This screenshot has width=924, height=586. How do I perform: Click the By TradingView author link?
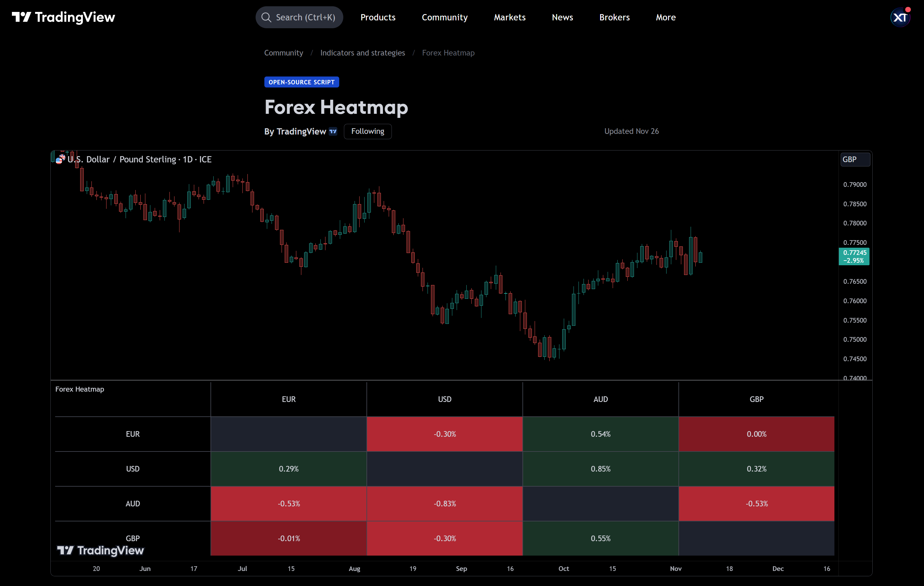(295, 131)
